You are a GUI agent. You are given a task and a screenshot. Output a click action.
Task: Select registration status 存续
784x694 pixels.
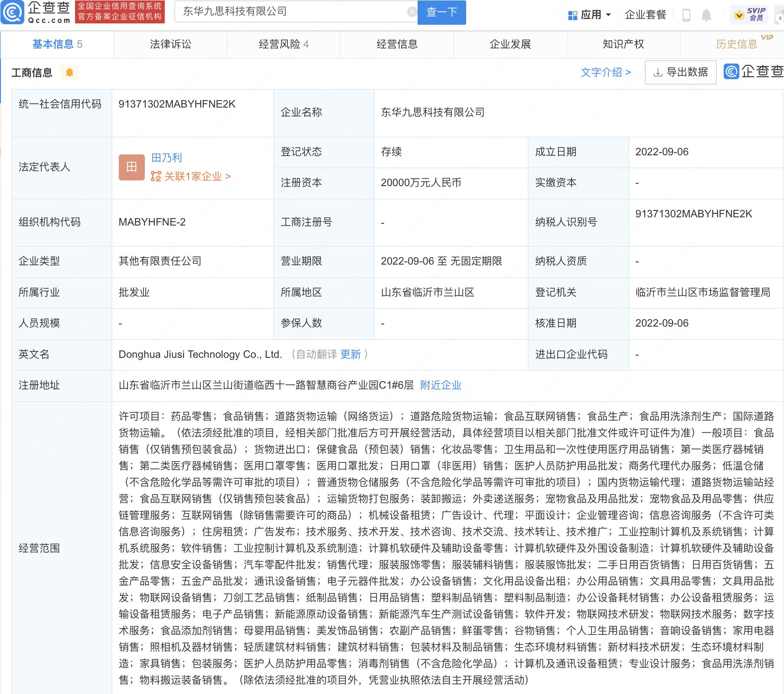coord(391,152)
